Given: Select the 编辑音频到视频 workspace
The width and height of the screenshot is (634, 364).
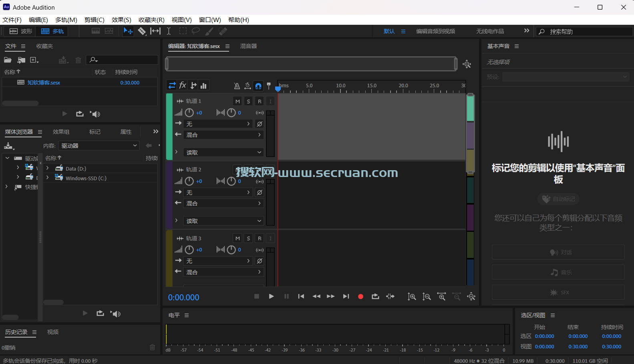Looking at the screenshot, I should (x=435, y=31).
